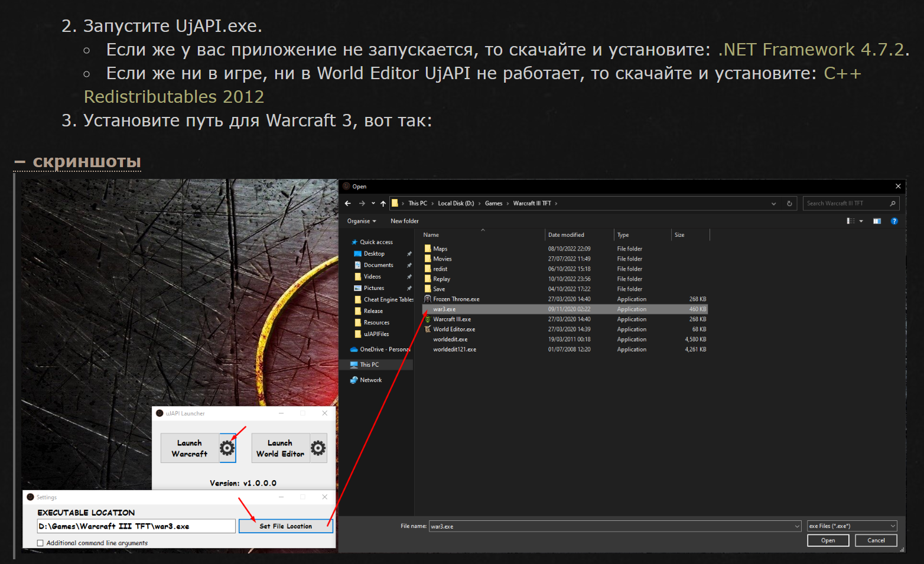Click Games in the breadcrumb path
This screenshot has height=564, width=924.
pyautogui.click(x=494, y=203)
